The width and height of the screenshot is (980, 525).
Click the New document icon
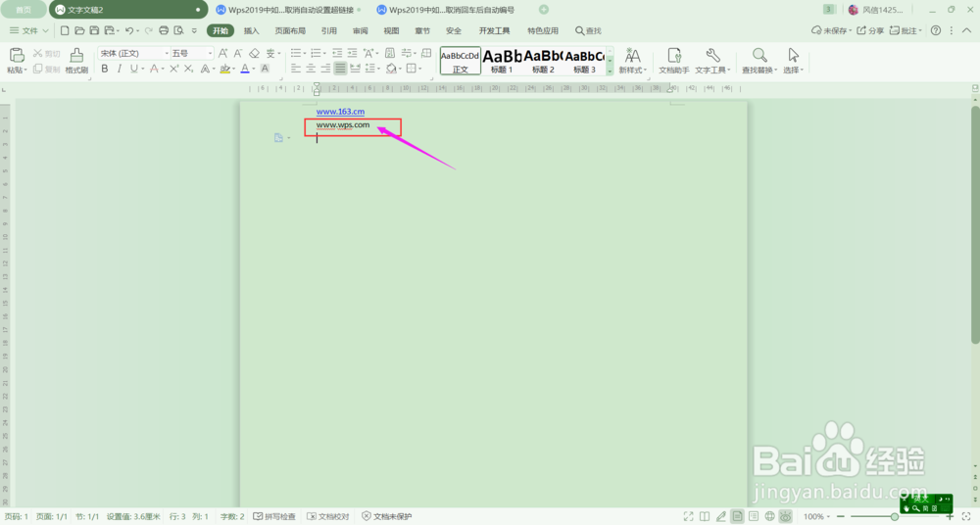(x=65, y=30)
